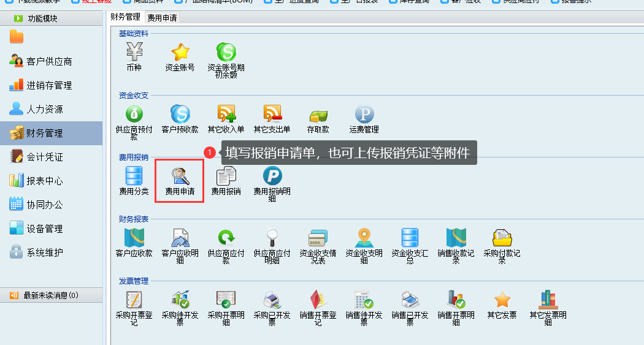Image resolution: width=644 pixels, height=345 pixels.
Task: Open 其它收入单 icon
Action: (226, 115)
